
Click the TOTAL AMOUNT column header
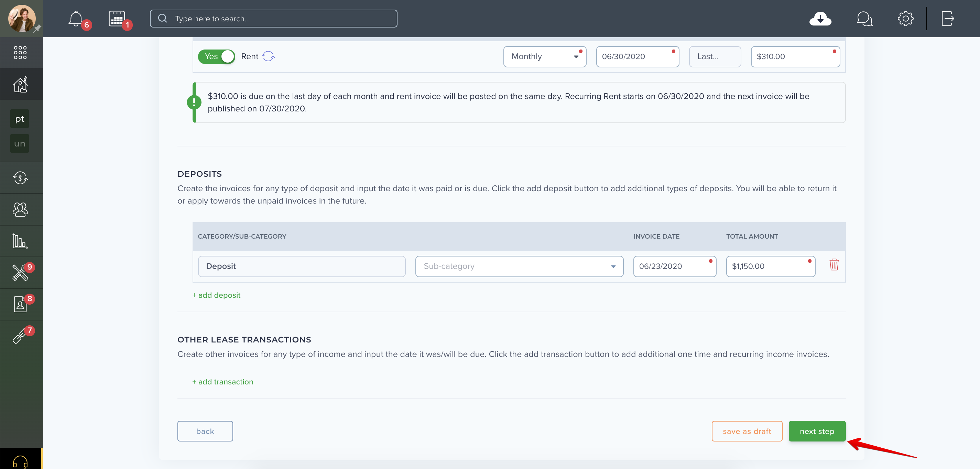pos(752,237)
